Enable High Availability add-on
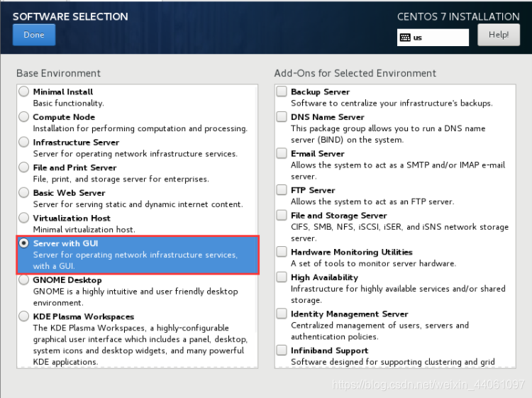The width and height of the screenshot is (532, 398). (282, 277)
